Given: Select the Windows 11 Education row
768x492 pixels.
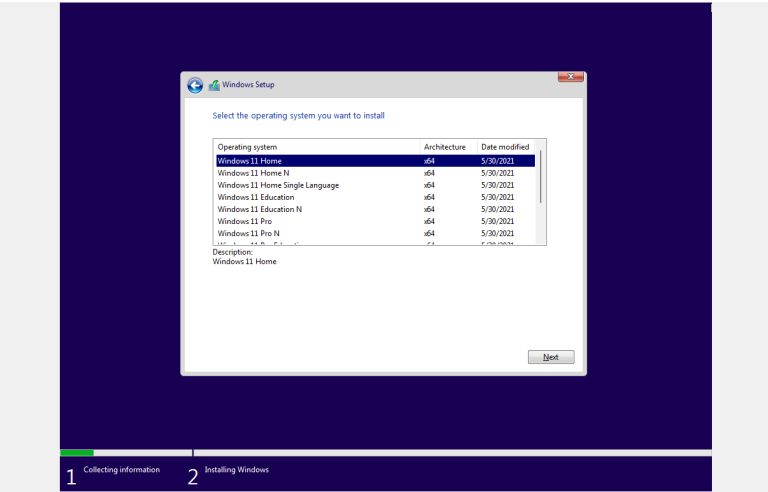Looking at the screenshot, I should coord(375,197).
